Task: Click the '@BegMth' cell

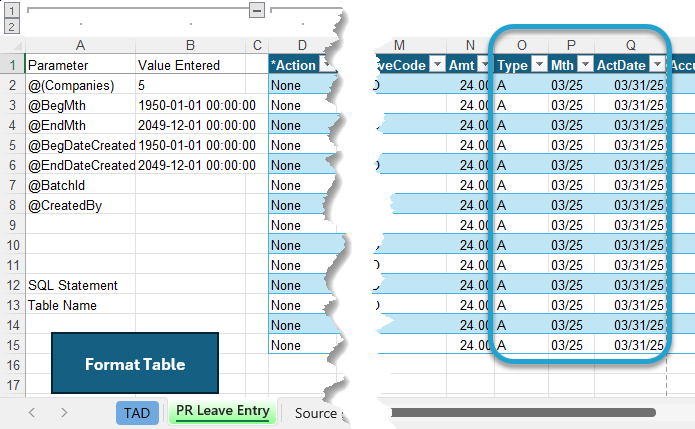Action: (x=80, y=105)
